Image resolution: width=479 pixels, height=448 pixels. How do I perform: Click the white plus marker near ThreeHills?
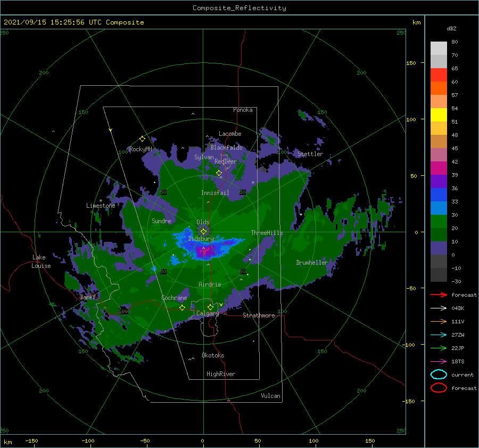[x=301, y=214]
